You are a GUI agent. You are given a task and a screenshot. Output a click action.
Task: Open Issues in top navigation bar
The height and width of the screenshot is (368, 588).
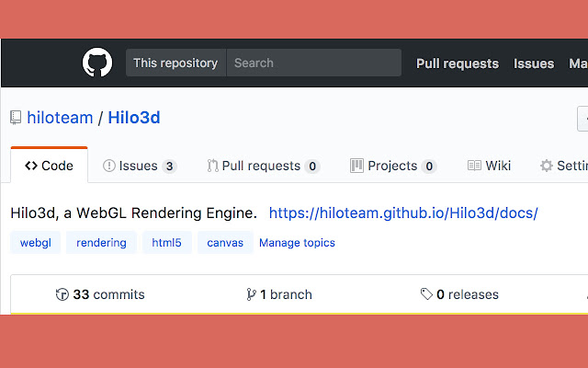(534, 63)
